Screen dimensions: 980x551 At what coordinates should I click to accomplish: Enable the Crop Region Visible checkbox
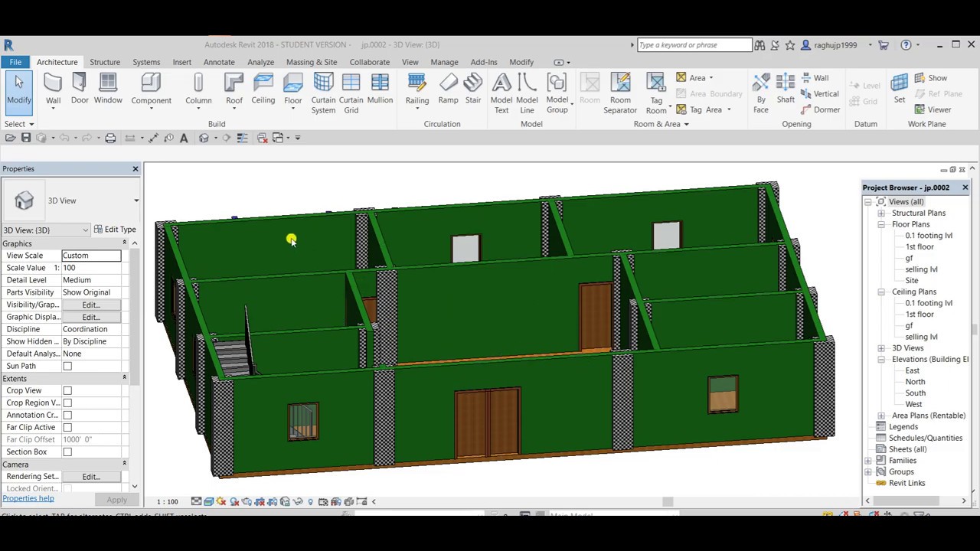pyautogui.click(x=67, y=403)
